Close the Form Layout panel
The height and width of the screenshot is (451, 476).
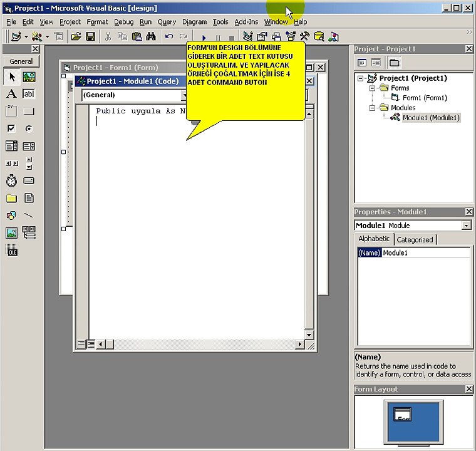[469, 389]
